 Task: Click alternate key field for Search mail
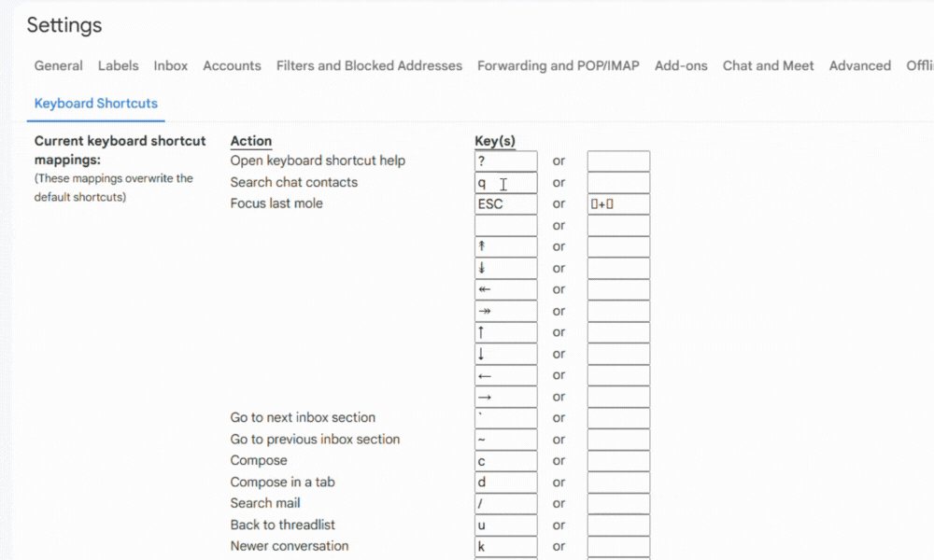click(x=618, y=504)
